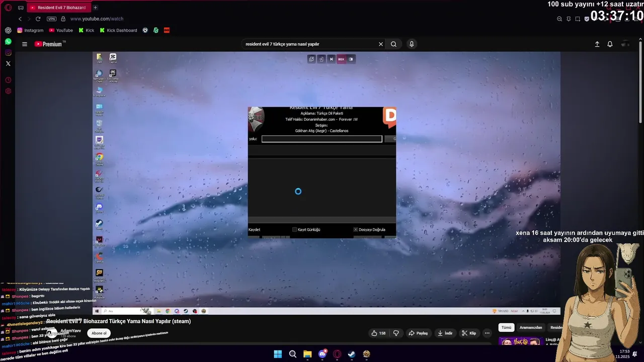Image resolution: width=644 pixels, height=362 pixels.
Task: Open Steam from the taskbar
Action: [352, 354]
